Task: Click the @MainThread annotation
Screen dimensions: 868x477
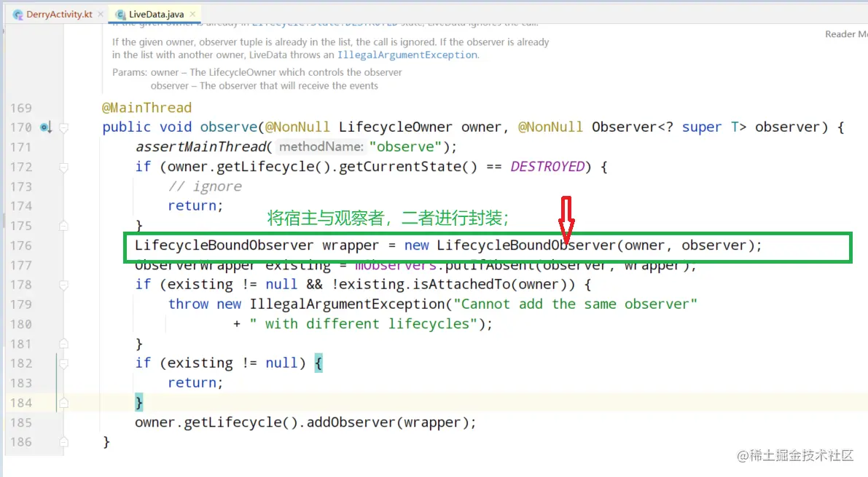Action: coord(146,107)
